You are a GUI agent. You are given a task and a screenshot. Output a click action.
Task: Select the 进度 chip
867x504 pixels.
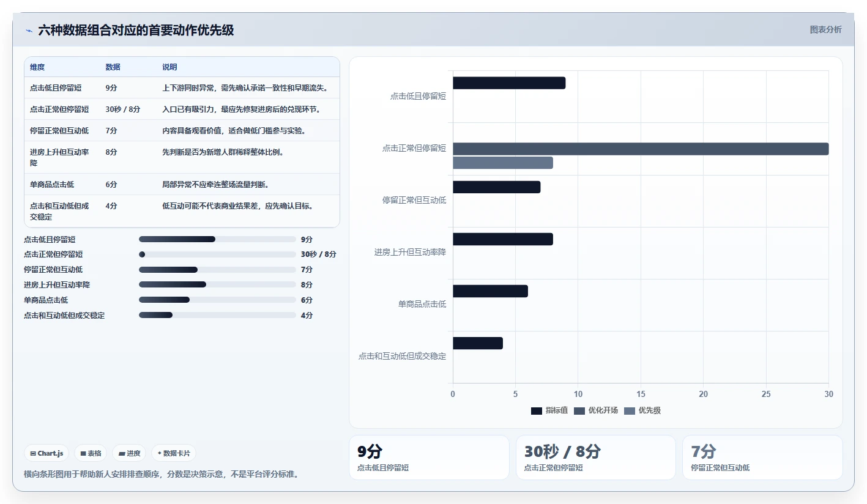[x=129, y=453]
